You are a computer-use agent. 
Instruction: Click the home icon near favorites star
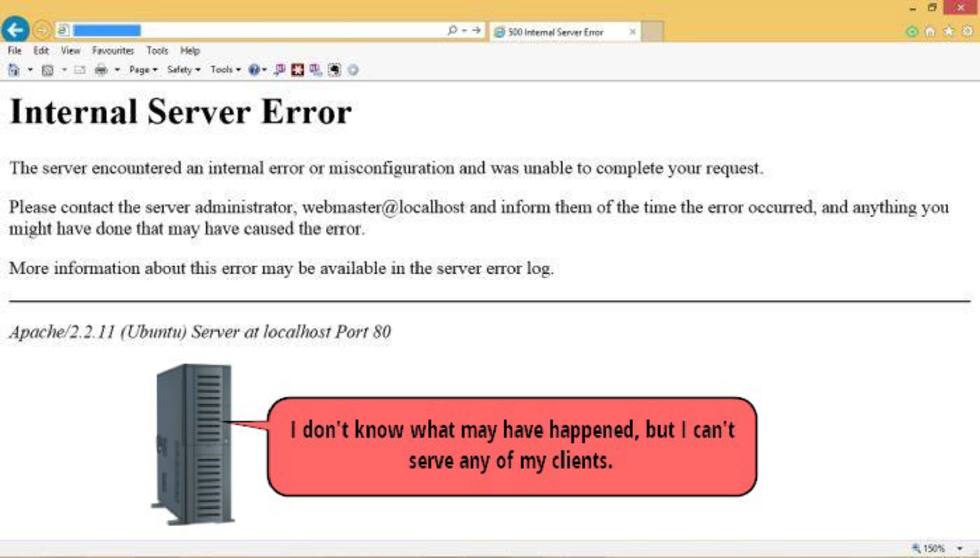pyautogui.click(x=930, y=31)
